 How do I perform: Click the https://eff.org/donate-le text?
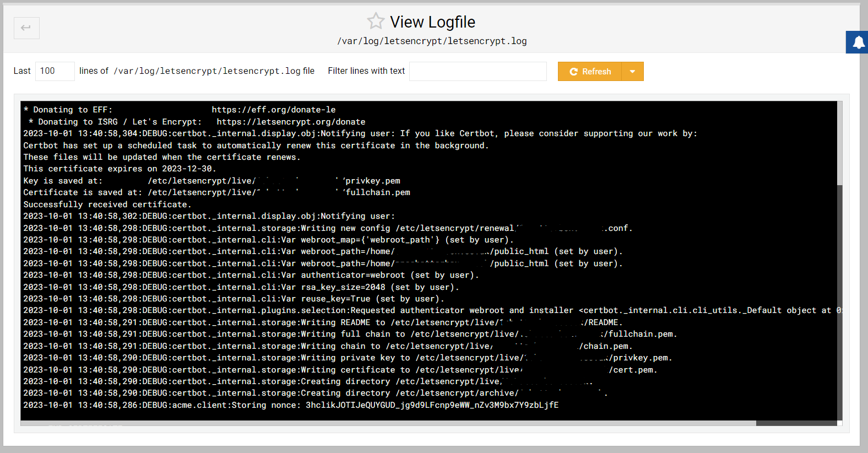274,110
